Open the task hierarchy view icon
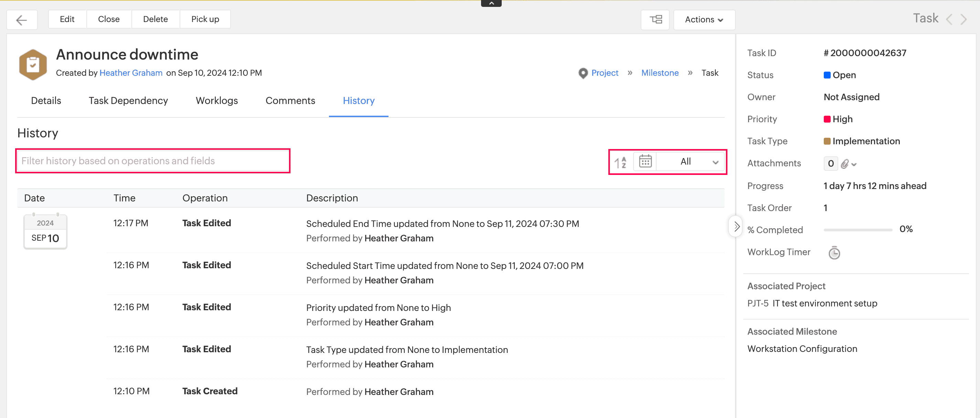Image resolution: width=980 pixels, height=418 pixels. pos(655,20)
